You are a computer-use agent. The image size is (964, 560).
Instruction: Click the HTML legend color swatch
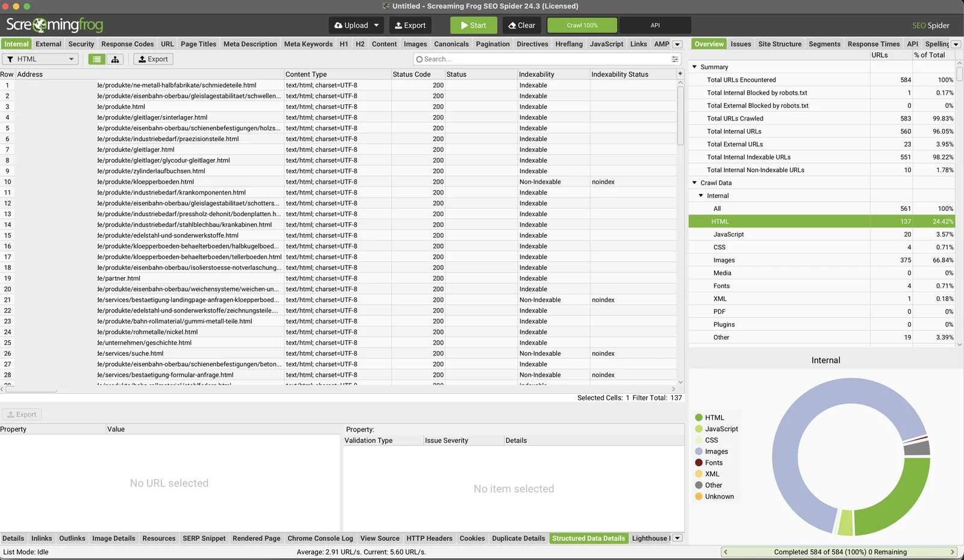699,417
